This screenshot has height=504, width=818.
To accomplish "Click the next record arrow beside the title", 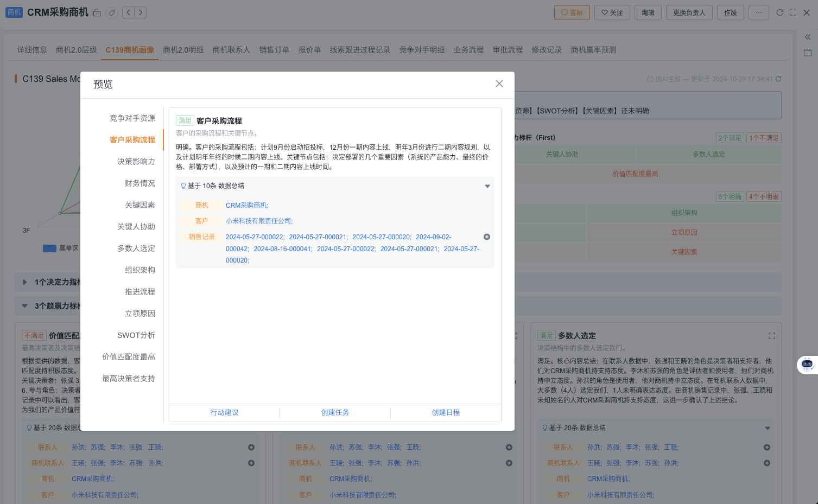I will [140, 12].
